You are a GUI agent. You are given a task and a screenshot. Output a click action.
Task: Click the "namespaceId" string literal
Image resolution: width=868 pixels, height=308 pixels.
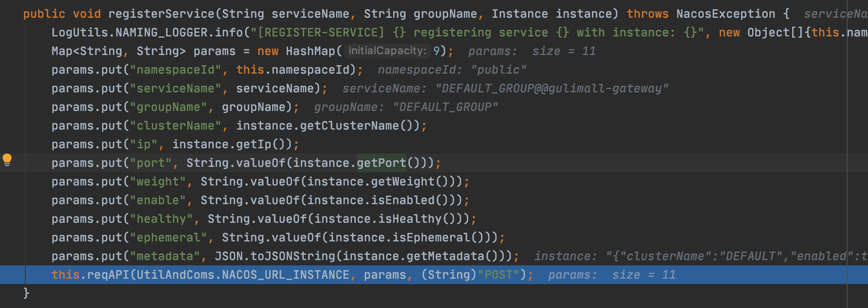click(176, 70)
